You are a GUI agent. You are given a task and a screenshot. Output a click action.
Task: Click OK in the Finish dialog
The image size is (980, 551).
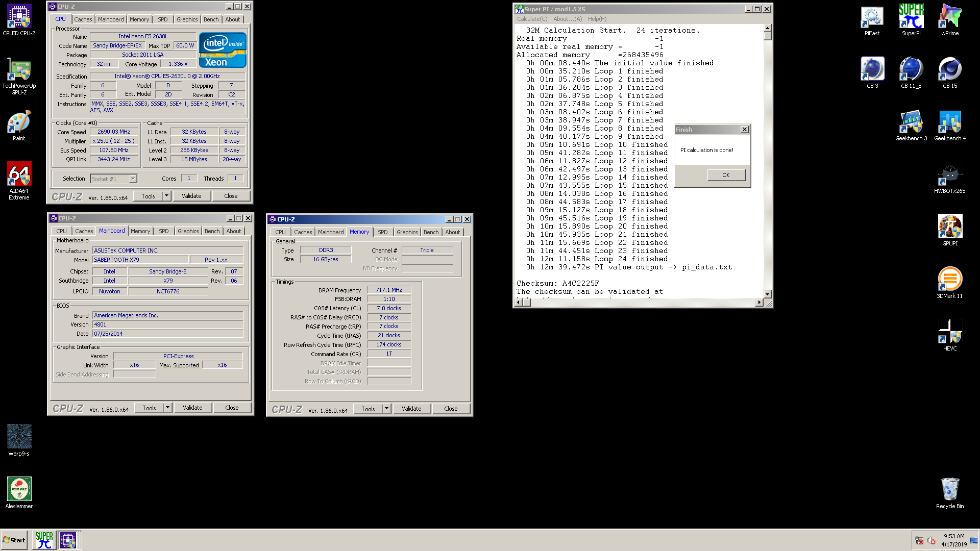coord(726,175)
